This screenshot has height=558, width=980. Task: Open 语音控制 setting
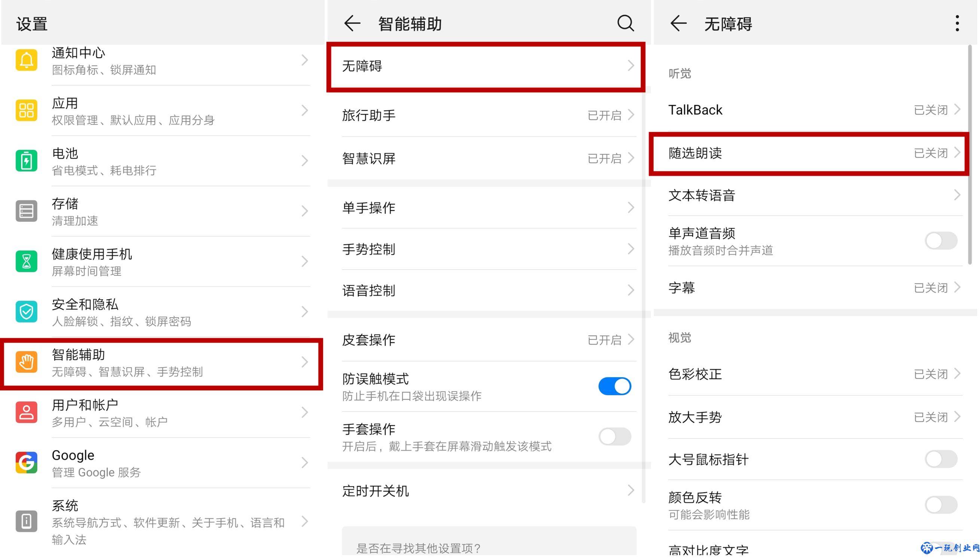pyautogui.click(x=489, y=291)
